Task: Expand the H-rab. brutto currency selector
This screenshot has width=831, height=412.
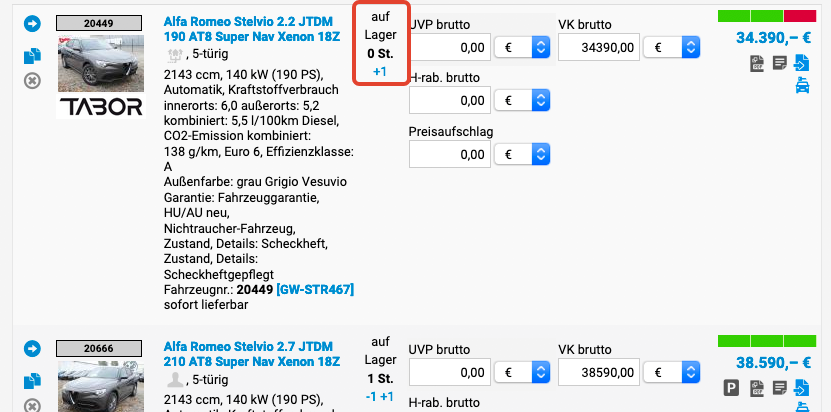Action: point(541,101)
